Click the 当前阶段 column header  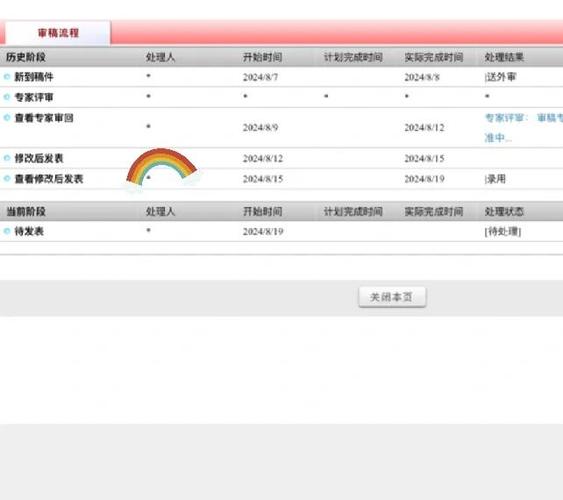[26, 211]
